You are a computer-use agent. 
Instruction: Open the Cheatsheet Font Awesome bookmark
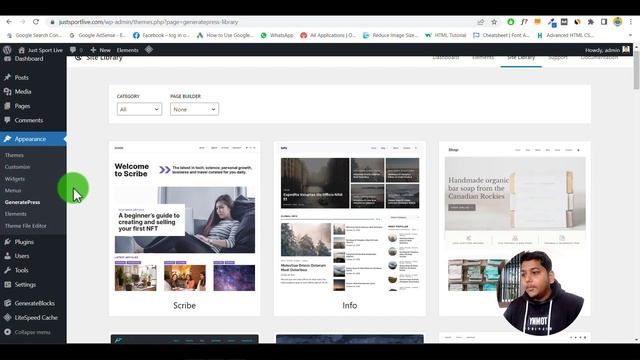pos(501,36)
